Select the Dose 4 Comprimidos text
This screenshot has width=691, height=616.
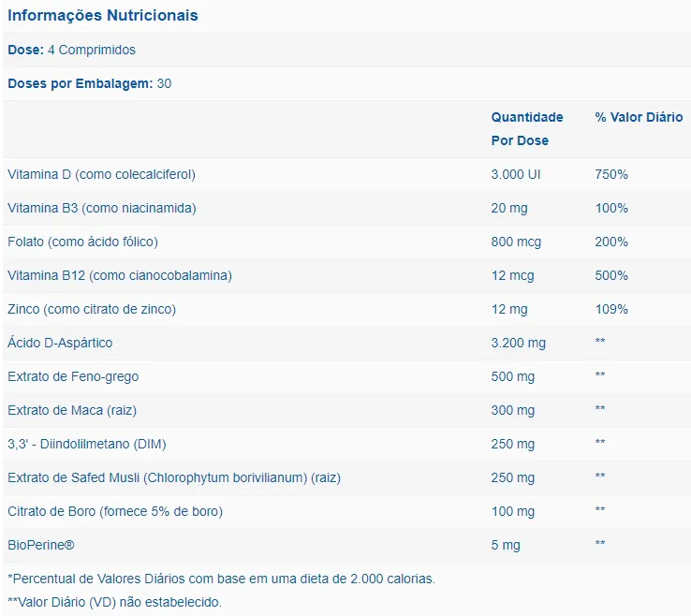coord(71,50)
